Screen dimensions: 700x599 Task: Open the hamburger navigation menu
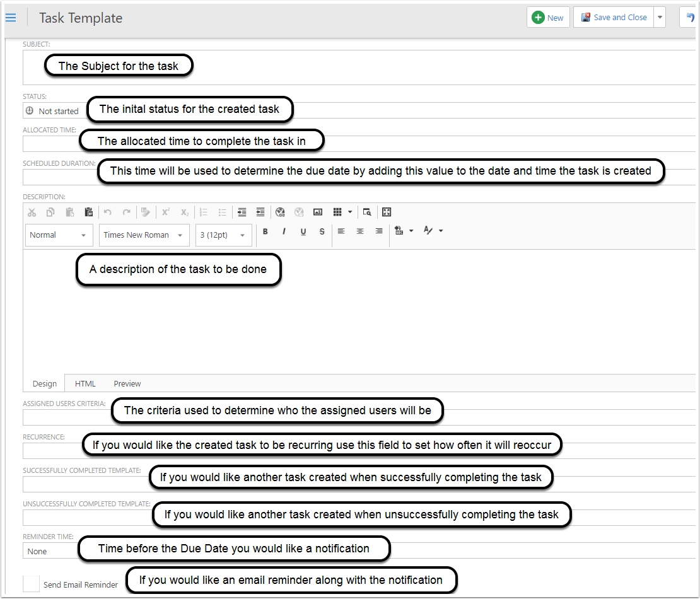(11, 18)
